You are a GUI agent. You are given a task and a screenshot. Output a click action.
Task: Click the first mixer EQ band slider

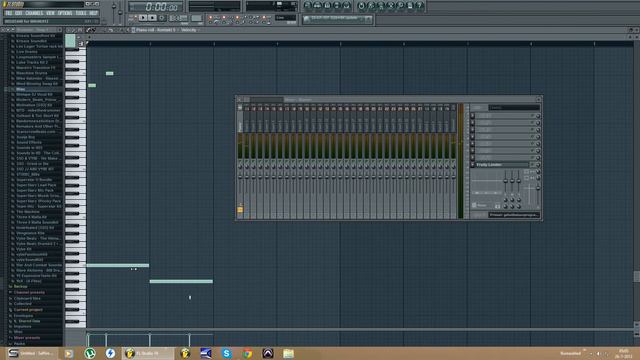point(505,180)
